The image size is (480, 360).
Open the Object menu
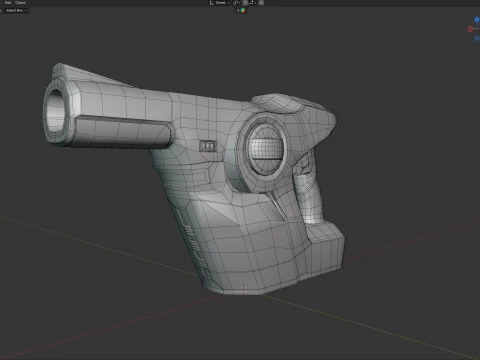pyautogui.click(x=20, y=2)
